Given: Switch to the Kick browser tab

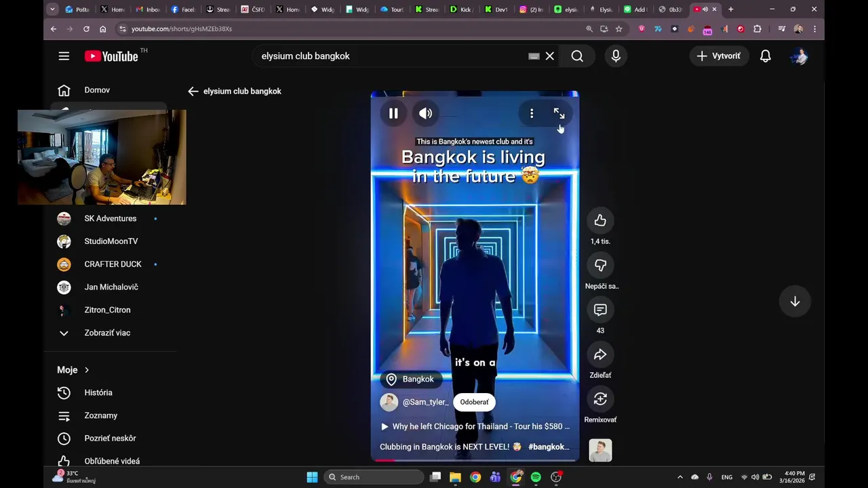Looking at the screenshot, I should click(x=462, y=9).
